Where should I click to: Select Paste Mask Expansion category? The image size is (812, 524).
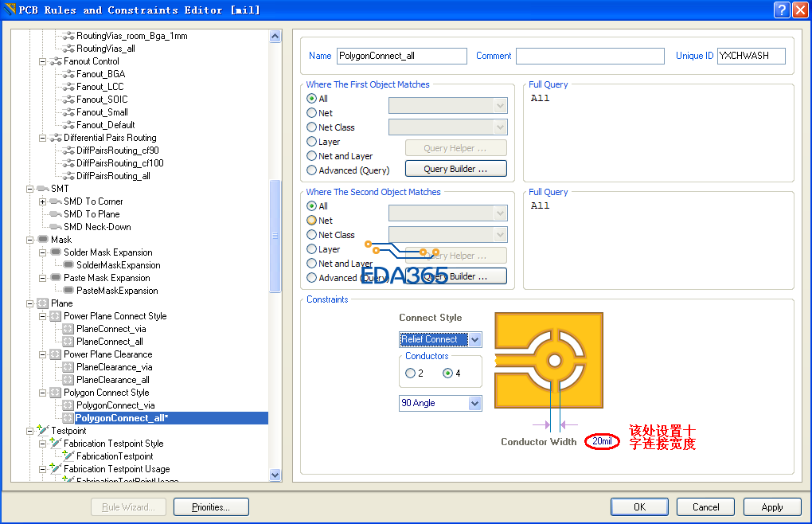click(x=107, y=278)
